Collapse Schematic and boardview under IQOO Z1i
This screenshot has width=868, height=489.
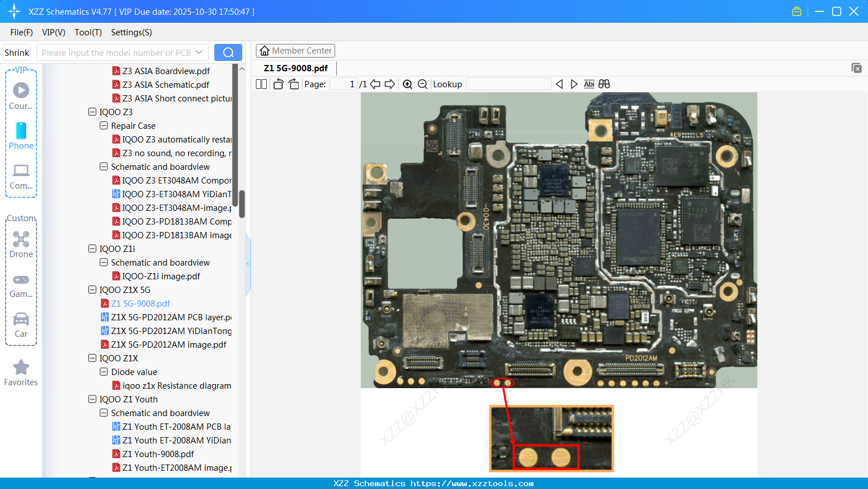coord(104,262)
